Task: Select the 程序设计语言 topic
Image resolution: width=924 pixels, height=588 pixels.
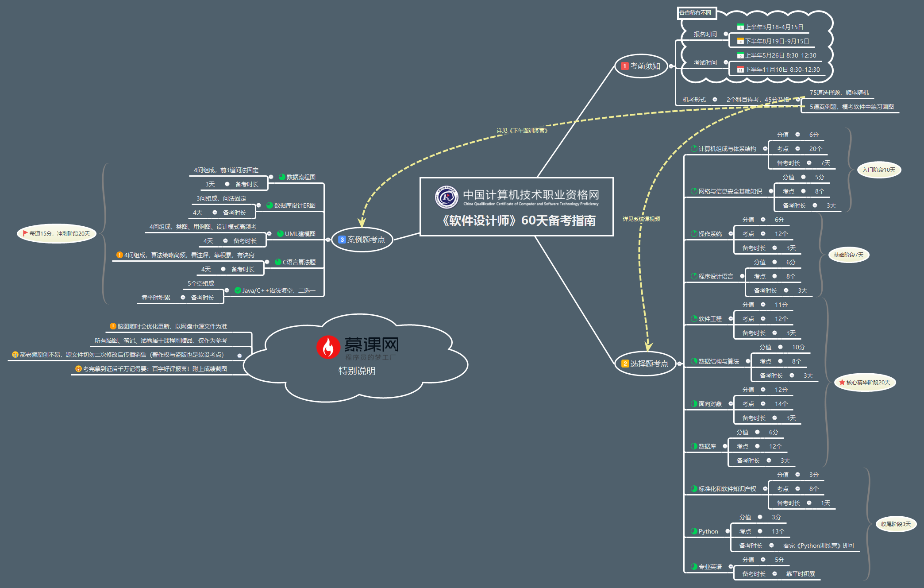Action: point(716,276)
